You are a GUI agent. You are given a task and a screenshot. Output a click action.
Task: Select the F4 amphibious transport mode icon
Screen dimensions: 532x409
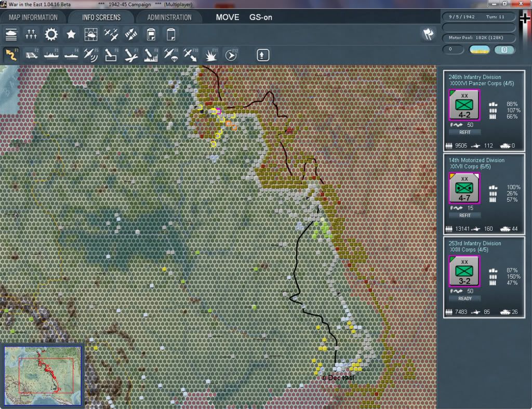click(71, 55)
